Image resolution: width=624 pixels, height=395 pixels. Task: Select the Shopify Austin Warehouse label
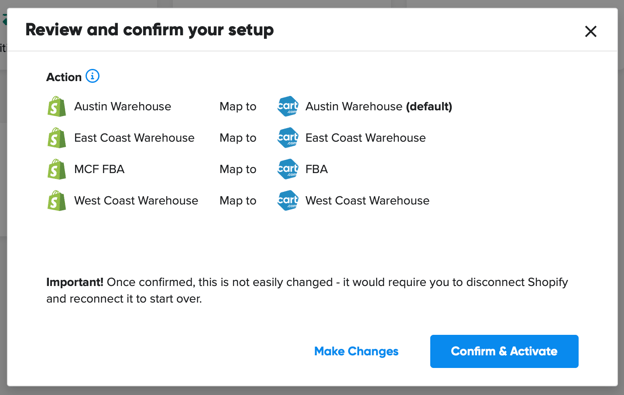pos(123,106)
